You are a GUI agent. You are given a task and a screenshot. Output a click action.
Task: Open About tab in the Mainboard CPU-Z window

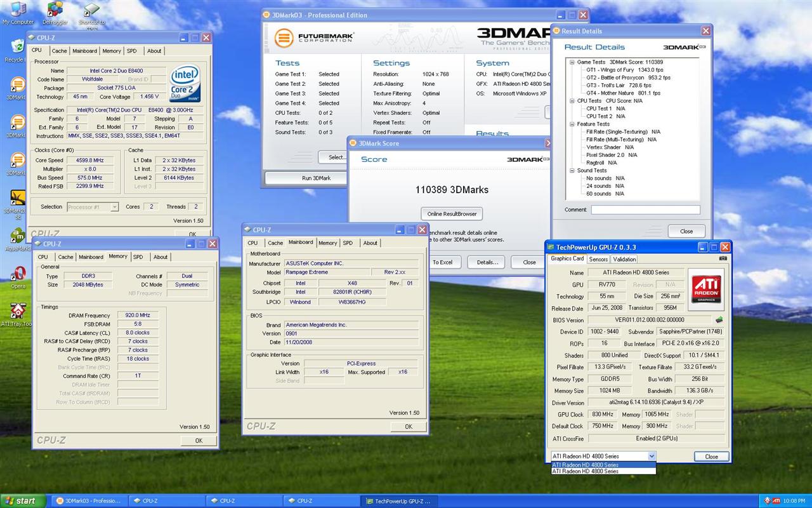(x=370, y=243)
